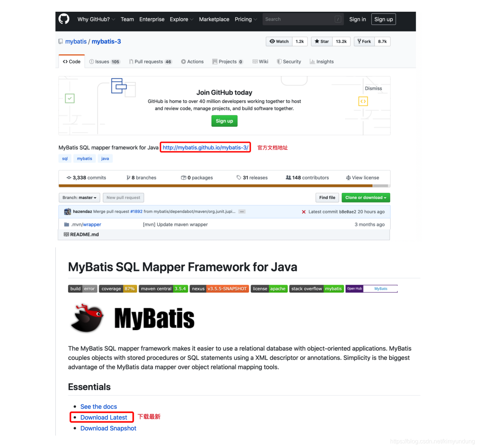Click the green Sign up banner button
This screenshot has height=448, width=478.
[224, 121]
